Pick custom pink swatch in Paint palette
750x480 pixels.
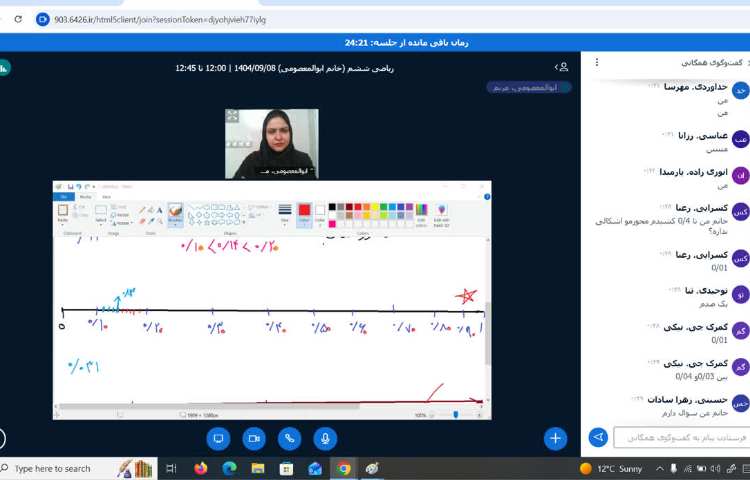[332, 224]
